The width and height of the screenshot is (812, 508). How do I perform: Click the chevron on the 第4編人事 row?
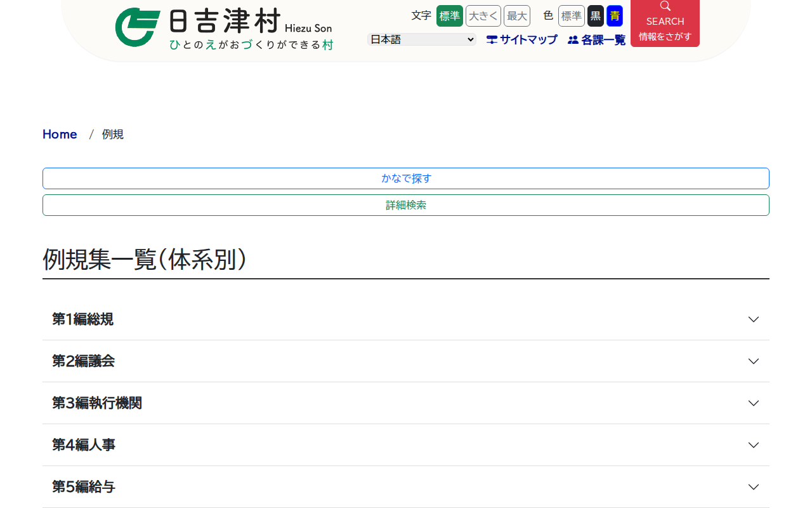pos(754,445)
